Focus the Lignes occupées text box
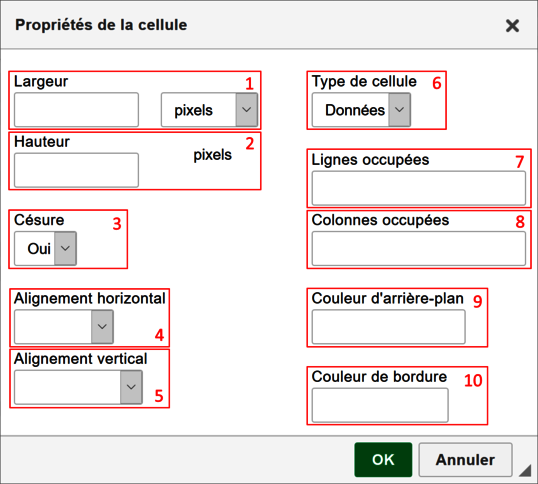The image size is (538, 484). coord(419,188)
